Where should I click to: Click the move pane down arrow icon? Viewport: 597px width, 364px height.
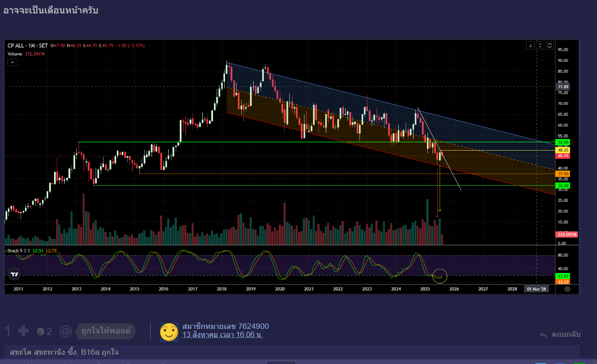click(530, 45)
